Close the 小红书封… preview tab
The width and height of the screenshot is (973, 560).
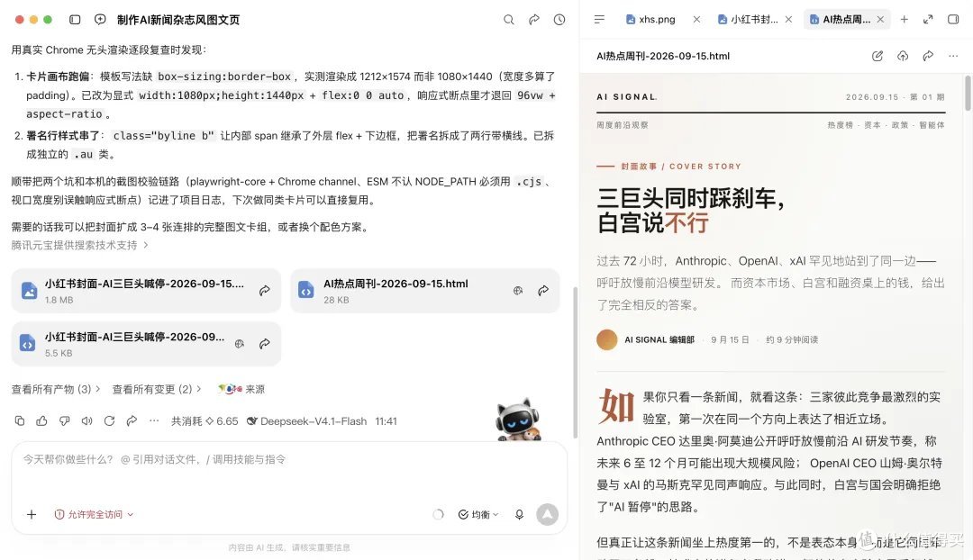click(788, 19)
